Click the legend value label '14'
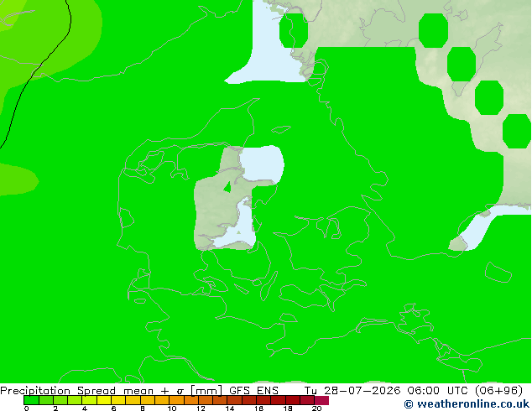Screen dimensions: 532x411 coord(230,408)
